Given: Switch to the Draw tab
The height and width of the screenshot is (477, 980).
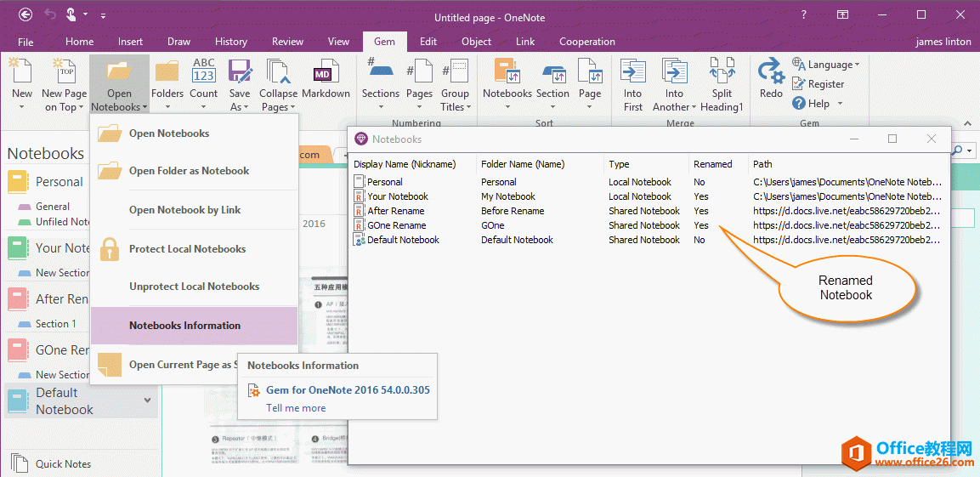Looking at the screenshot, I should point(178,42).
